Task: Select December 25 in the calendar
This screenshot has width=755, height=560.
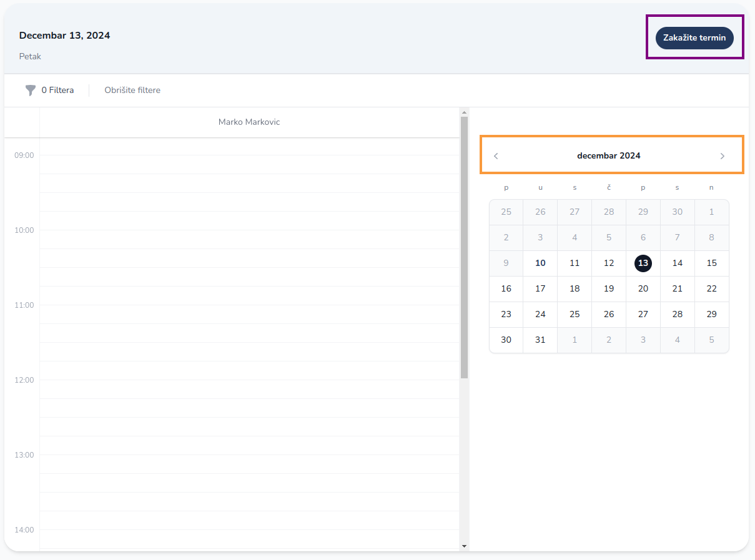Action: [x=575, y=315]
